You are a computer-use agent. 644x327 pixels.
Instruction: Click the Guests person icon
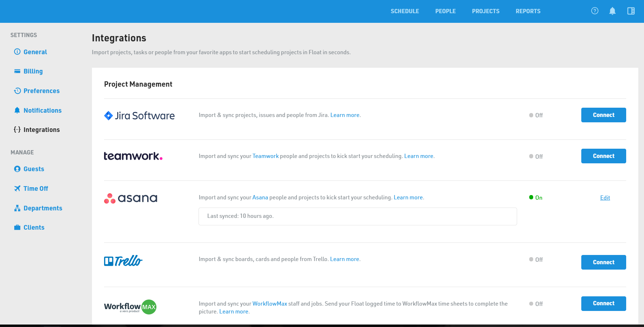click(17, 169)
